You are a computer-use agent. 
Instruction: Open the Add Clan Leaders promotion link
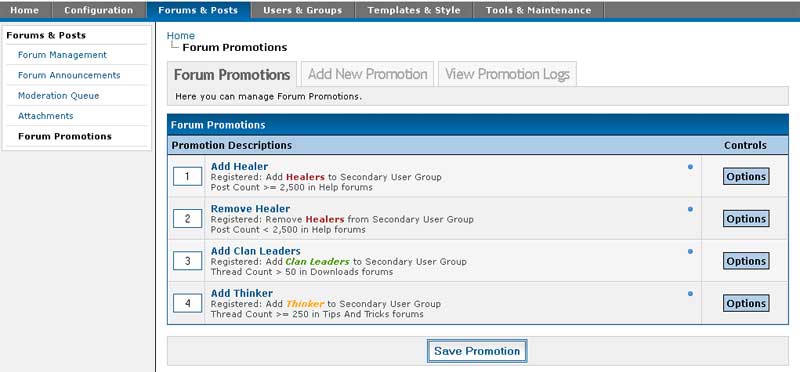point(256,251)
